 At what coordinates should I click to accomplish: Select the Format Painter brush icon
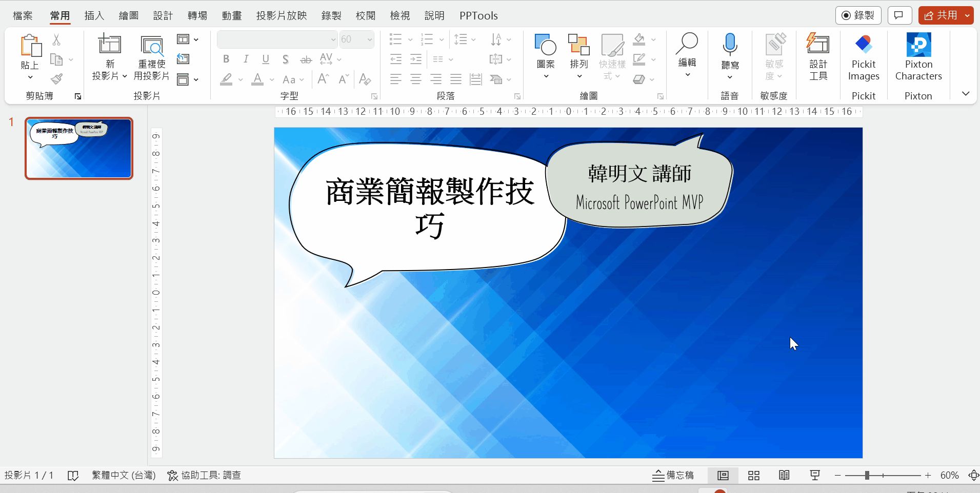point(56,79)
